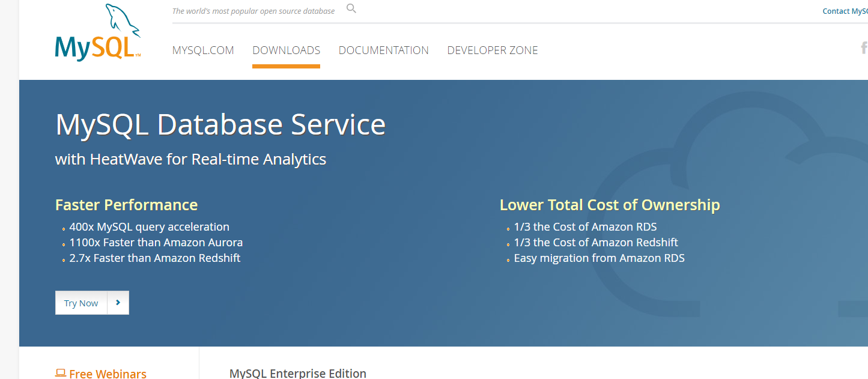Click the tagline 'world's most popular open source database'
868x379 pixels.
pyautogui.click(x=261, y=11)
